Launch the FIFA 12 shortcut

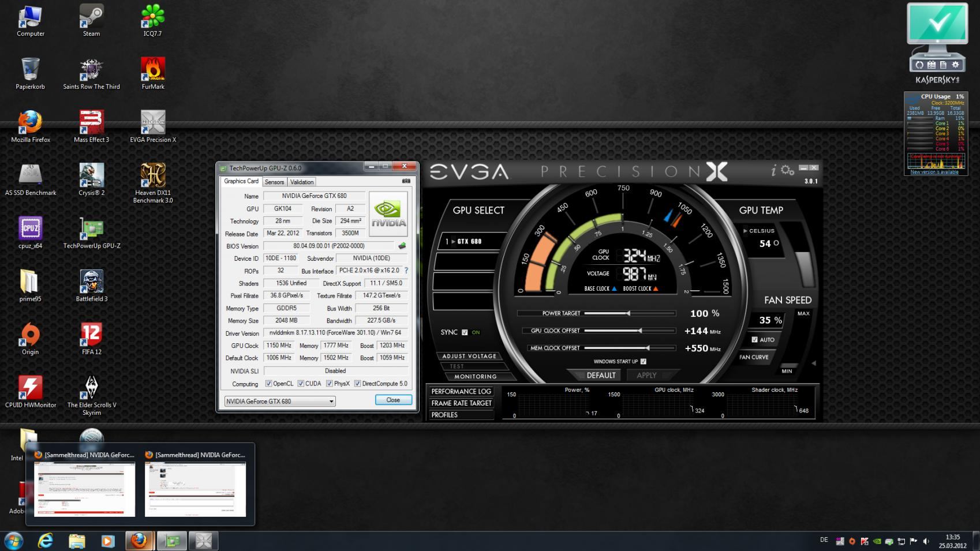tap(91, 339)
